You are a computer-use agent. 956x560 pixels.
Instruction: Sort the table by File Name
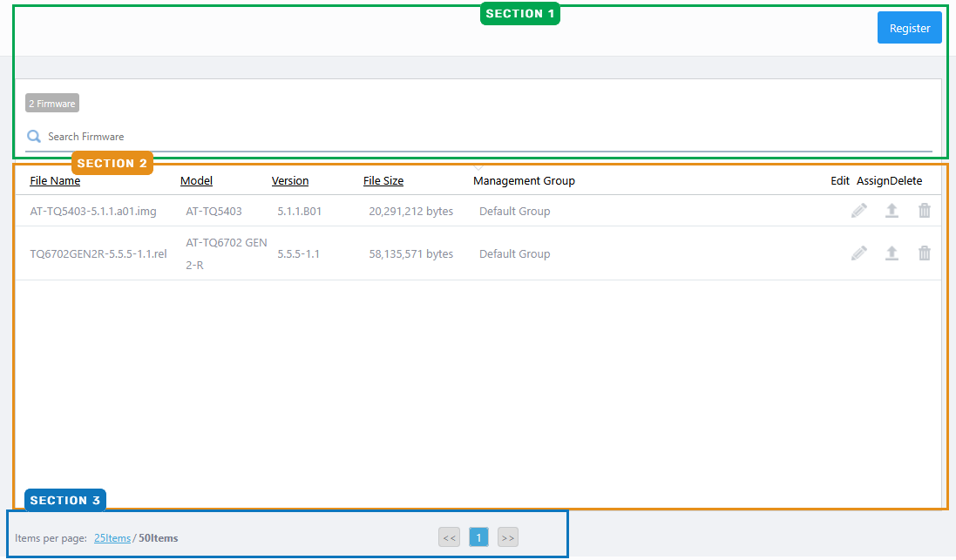55,181
